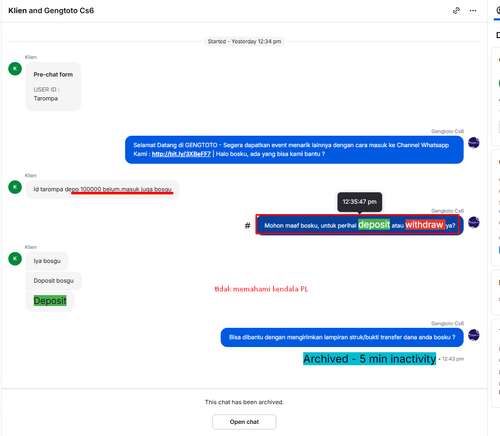Click agent avatar beside Mohon maaf message

click(474, 222)
